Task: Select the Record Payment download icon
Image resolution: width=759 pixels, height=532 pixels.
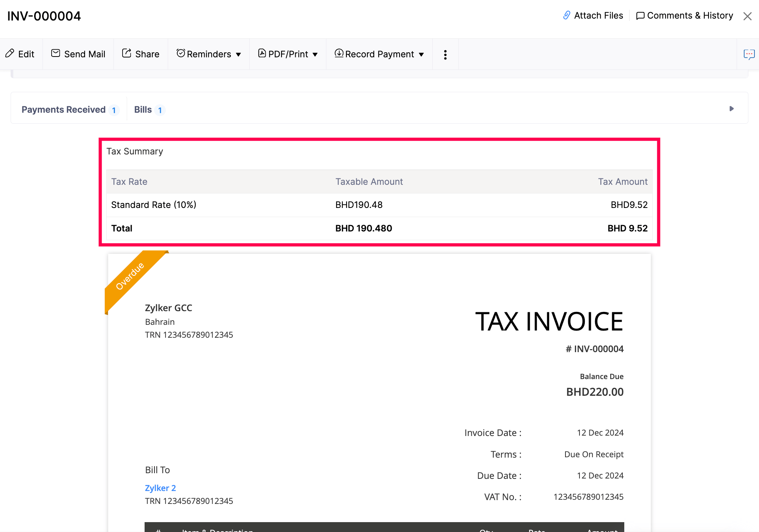Action: tap(339, 54)
